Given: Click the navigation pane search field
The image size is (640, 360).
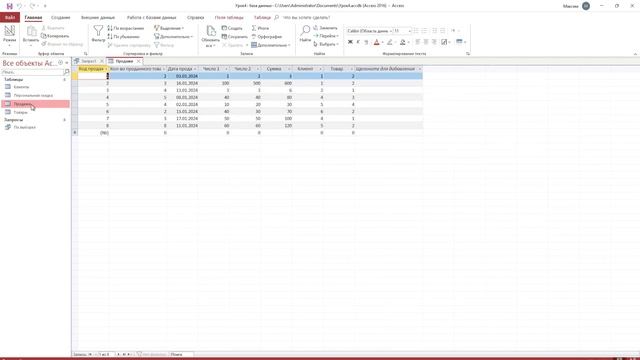Looking at the screenshot, I should click(x=33, y=72).
